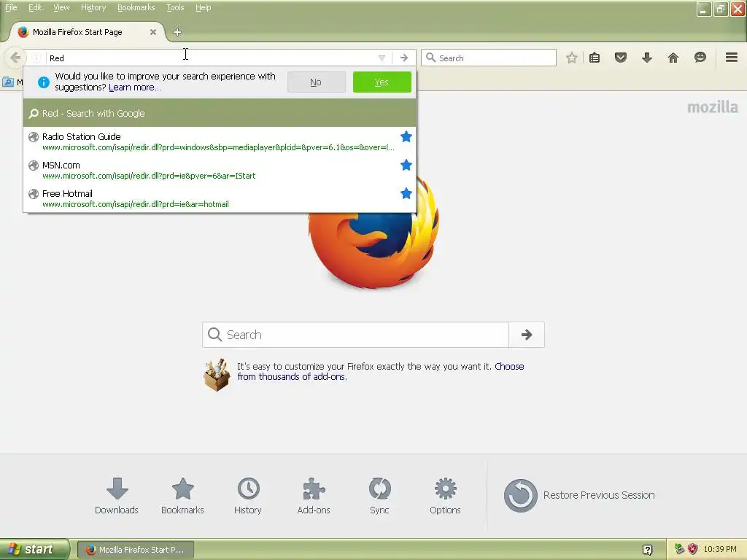The height and width of the screenshot is (560, 747).
Task: Select the Radio Station Guide suggestion
Action: tap(220, 141)
